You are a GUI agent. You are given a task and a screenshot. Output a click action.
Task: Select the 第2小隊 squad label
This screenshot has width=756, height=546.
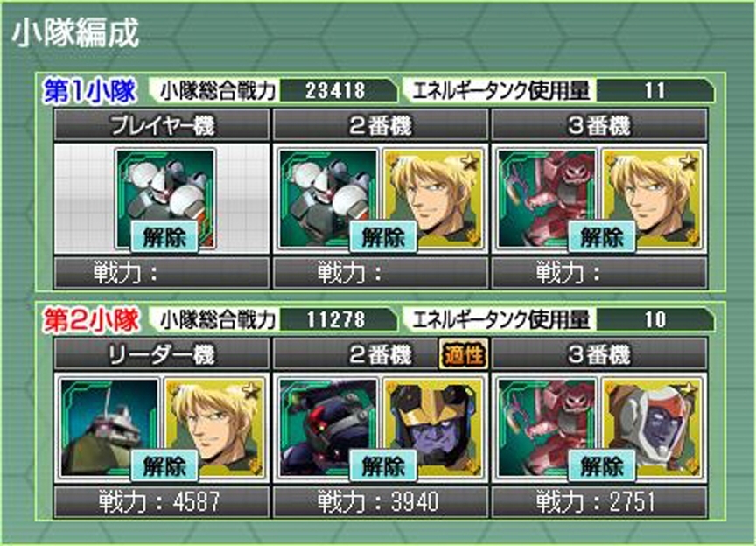coord(92,319)
